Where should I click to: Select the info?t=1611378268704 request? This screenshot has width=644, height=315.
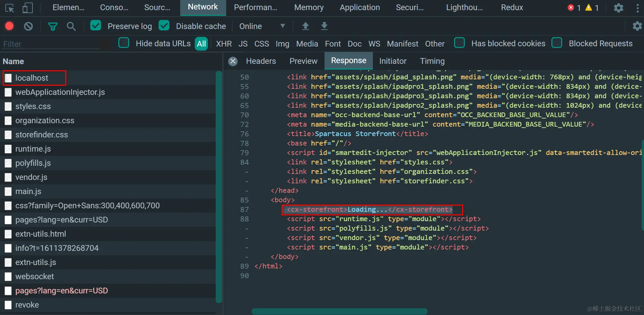108,248
